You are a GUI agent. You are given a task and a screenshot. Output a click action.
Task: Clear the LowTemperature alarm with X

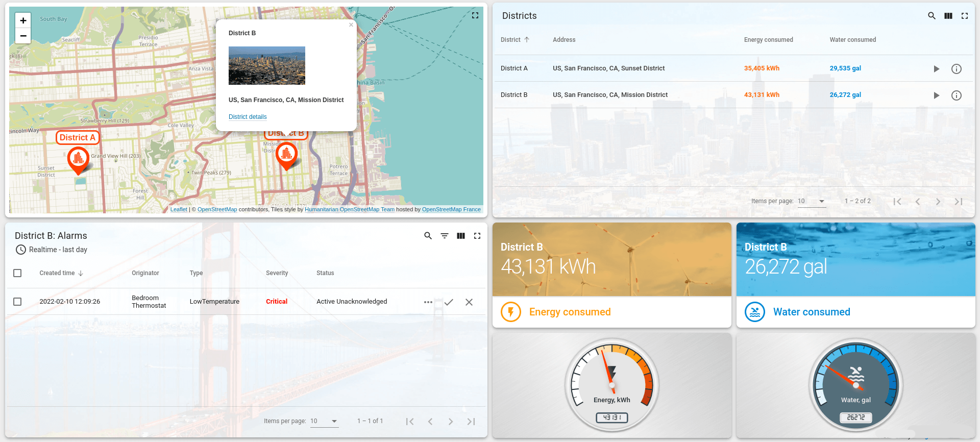(469, 302)
